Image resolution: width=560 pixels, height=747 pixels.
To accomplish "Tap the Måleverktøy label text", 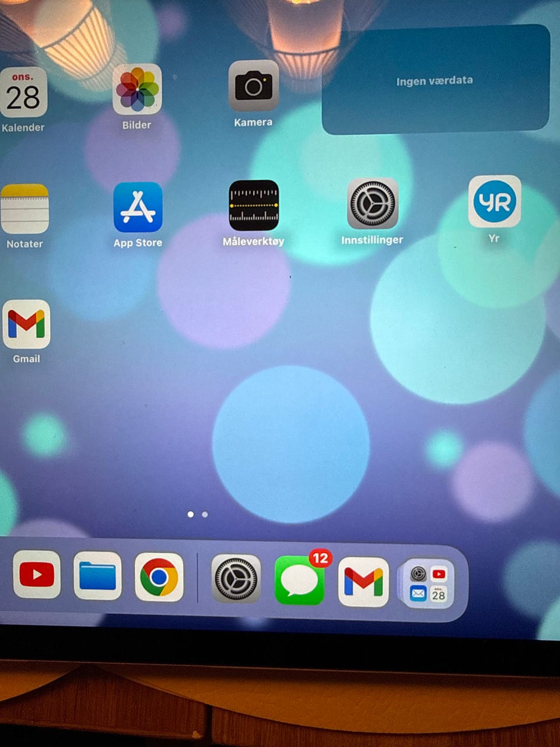I will 254,241.
